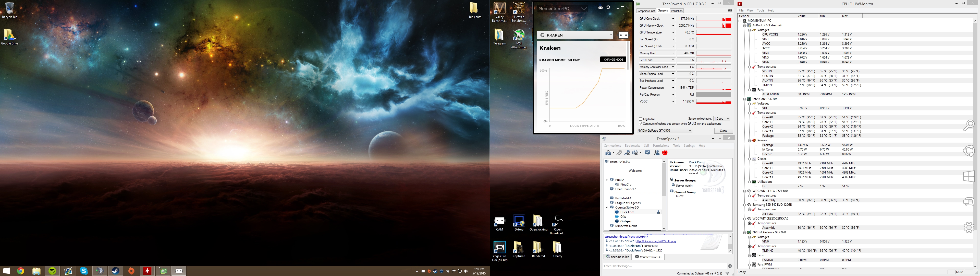Click the mail envelope icon in CAM
The width and height of the screenshot is (980, 276).
(x=600, y=8)
